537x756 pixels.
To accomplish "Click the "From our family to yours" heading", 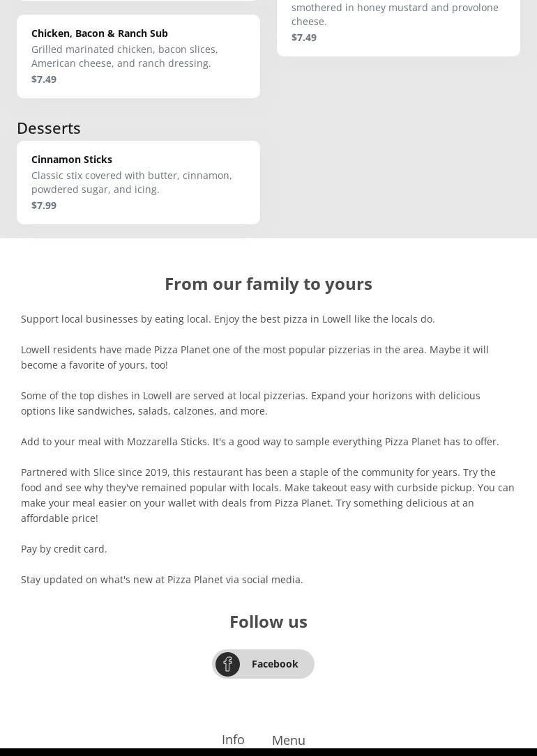I will coord(268,284).
